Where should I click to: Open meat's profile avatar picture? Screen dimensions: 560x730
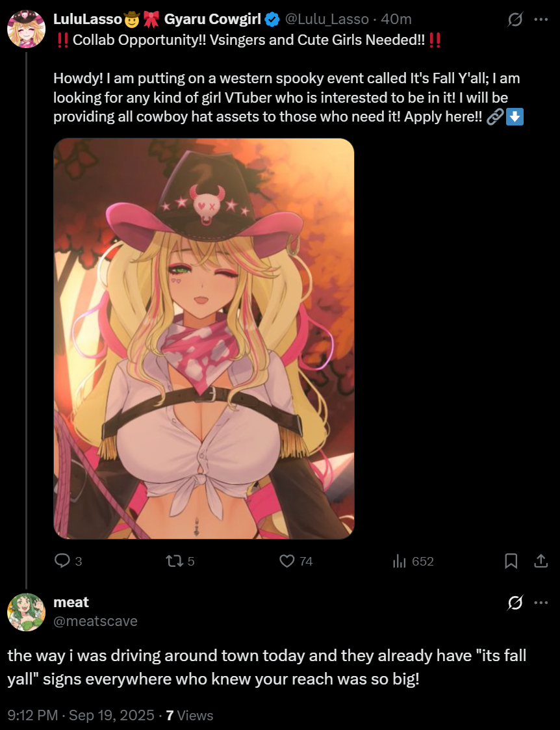coord(26,612)
